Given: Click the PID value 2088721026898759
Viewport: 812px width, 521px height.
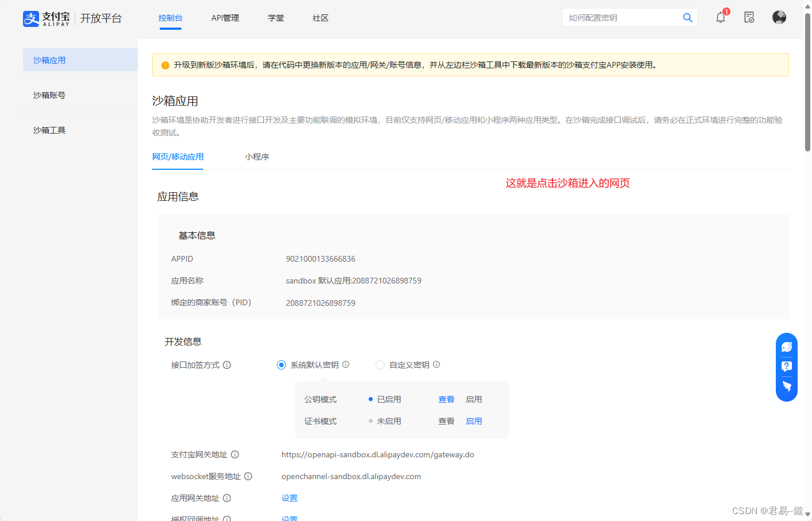Looking at the screenshot, I should pos(320,303).
